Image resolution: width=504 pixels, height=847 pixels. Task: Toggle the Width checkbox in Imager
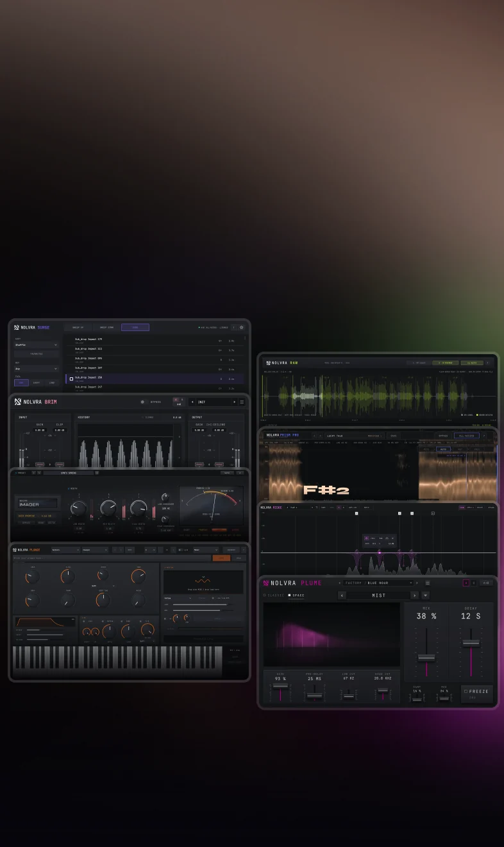coord(69,488)
